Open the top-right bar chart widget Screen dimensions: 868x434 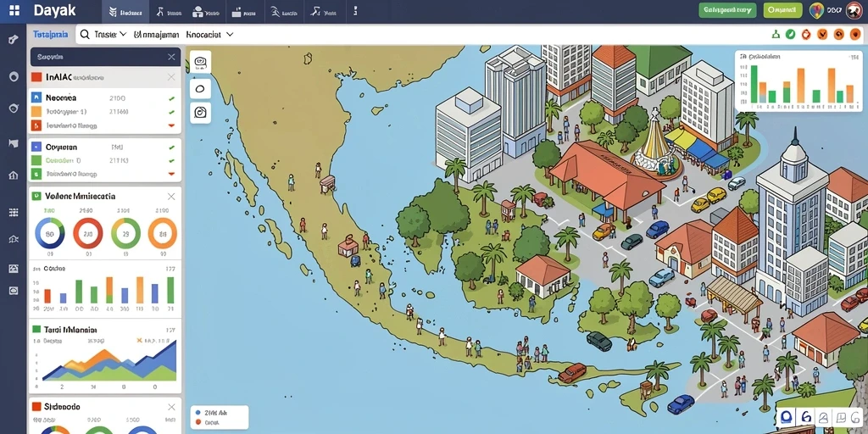pos(798,81)
